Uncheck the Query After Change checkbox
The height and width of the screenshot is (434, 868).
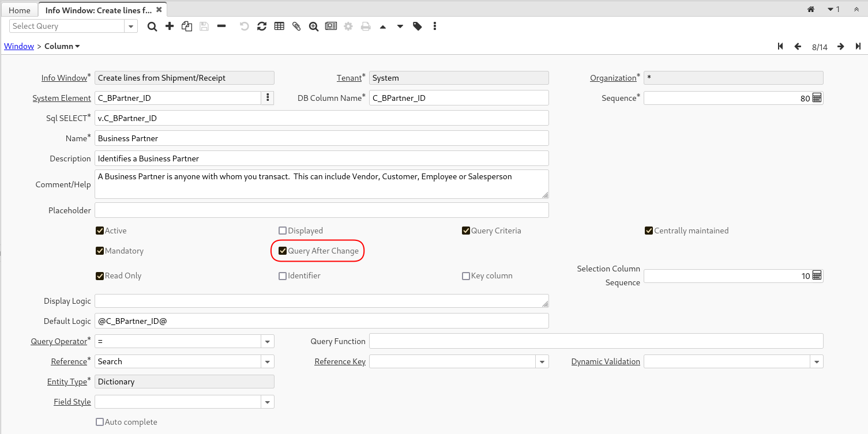coord(283,251)
